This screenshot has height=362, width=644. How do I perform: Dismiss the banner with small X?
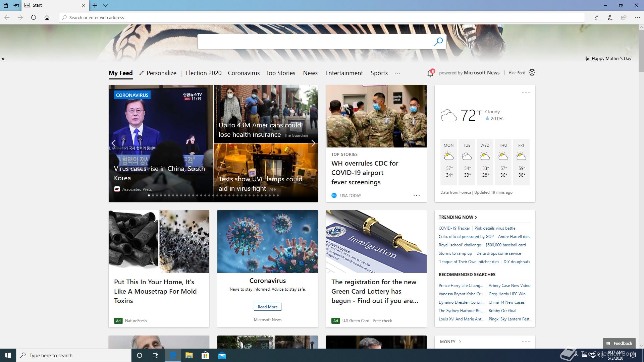pyautogui.click(x=3, y=59)
